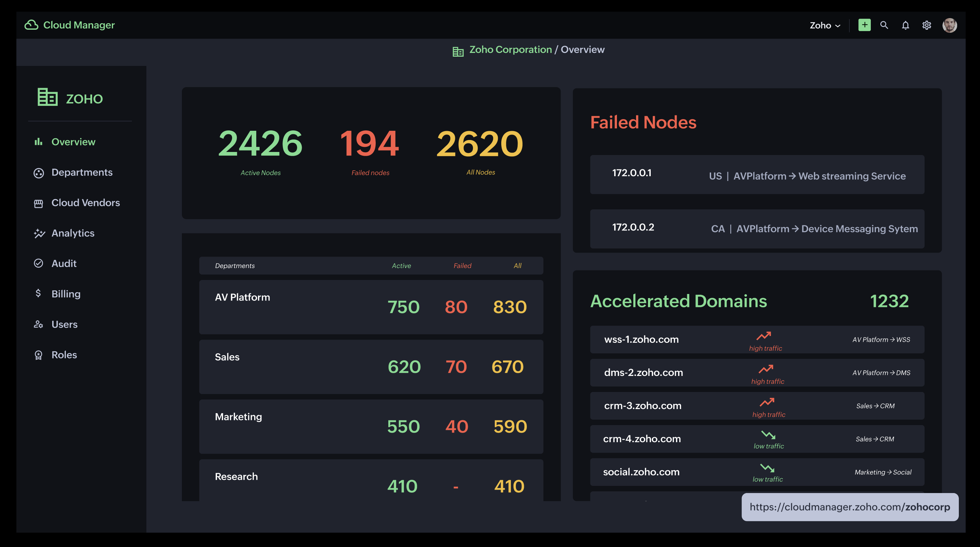Click Marketing all count 590
This screenshot has height=547, width=980.
pos(510,427)
